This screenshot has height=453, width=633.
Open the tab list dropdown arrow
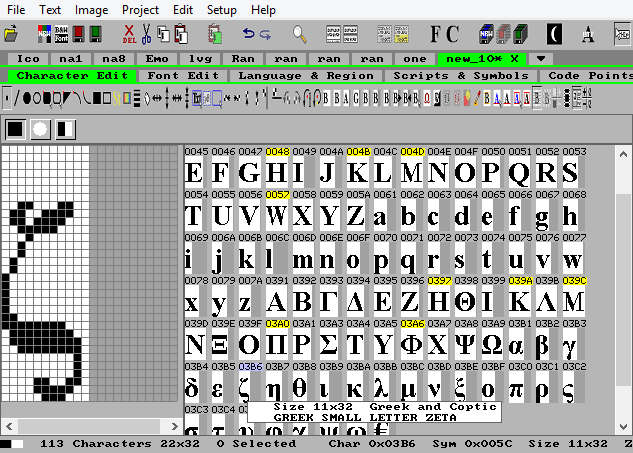[x=541, y=59]
